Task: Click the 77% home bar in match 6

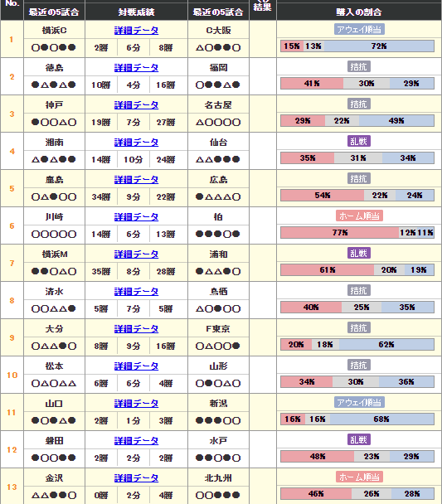Action: click(340, 232)
